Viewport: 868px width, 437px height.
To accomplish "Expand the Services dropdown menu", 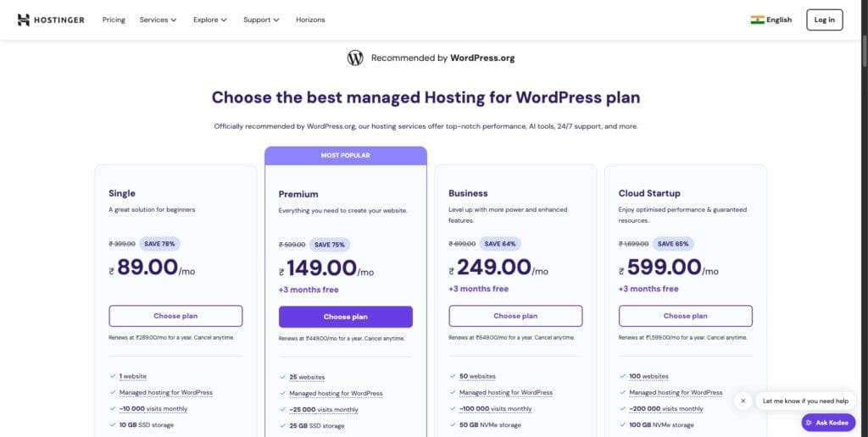I will (x=158, y=19).
